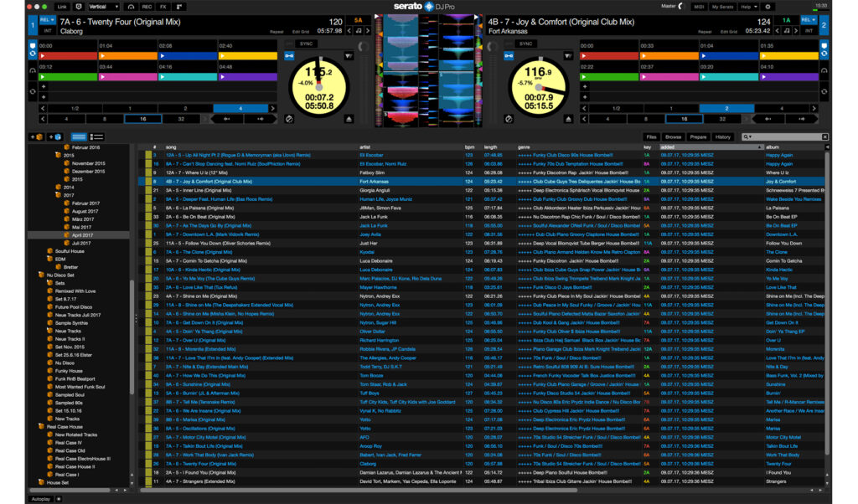Click the Ableton Link button

coord(62,7)
